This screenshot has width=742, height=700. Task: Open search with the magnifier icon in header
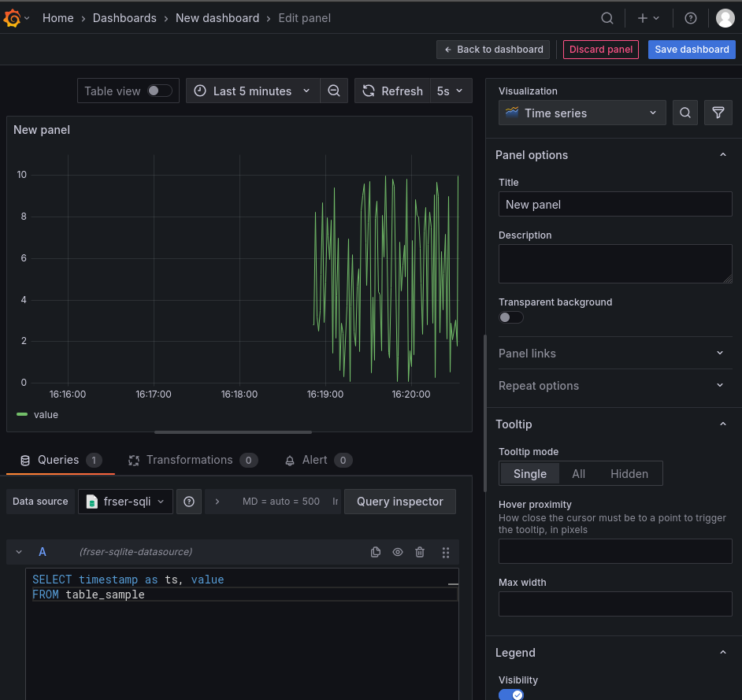(607, 18)
